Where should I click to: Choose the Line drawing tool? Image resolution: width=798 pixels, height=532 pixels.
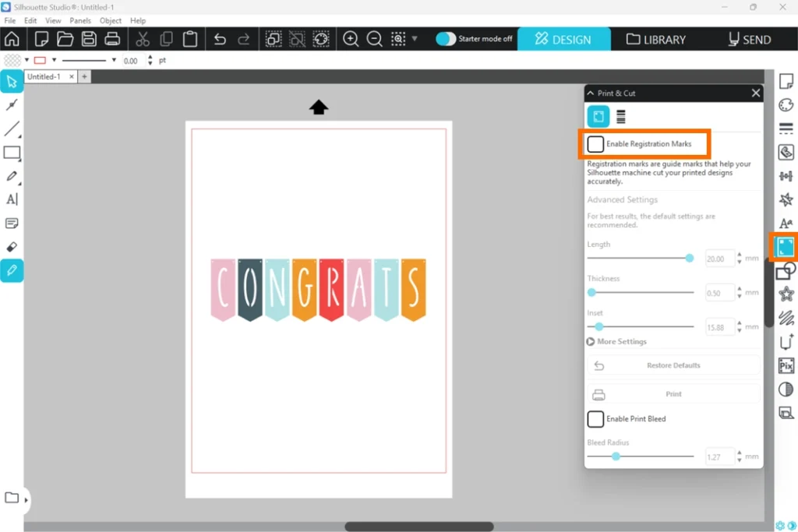12,129
